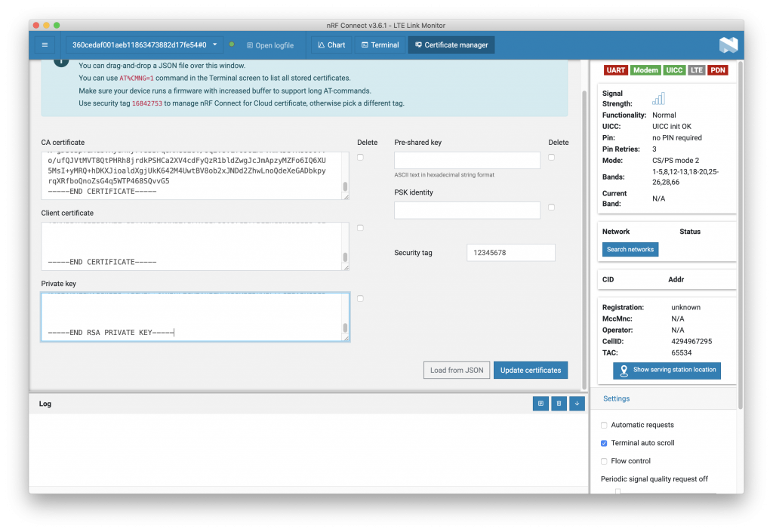Click the red UART status badge
773x532 pixels.
point(615,70)
